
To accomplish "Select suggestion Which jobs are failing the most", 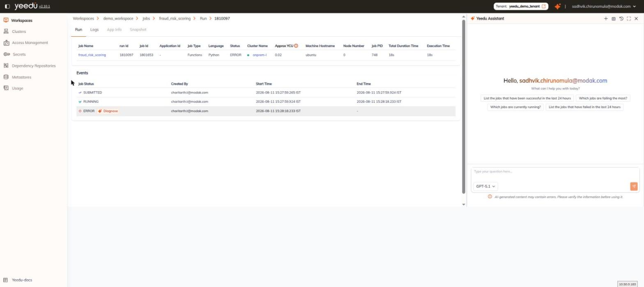I will pyautogui.click(x=603, y=98).
